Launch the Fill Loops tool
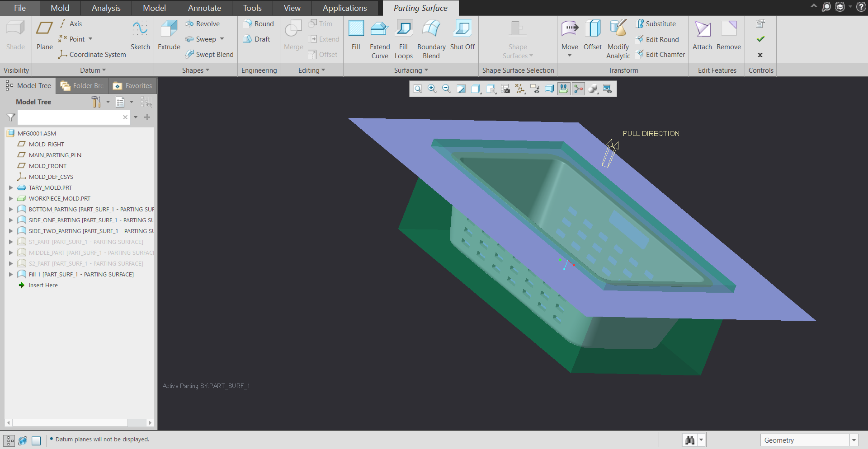The width and height of the screenshot is (868, 449). 404,39
